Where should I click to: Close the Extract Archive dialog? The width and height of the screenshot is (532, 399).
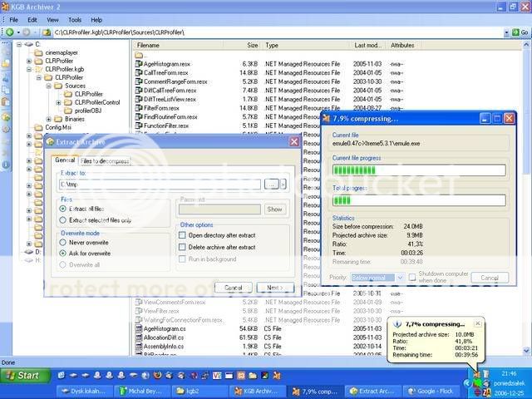[294, 141]
